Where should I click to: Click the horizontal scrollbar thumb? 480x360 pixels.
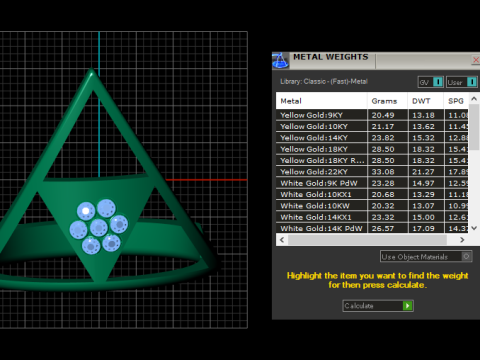367,240
